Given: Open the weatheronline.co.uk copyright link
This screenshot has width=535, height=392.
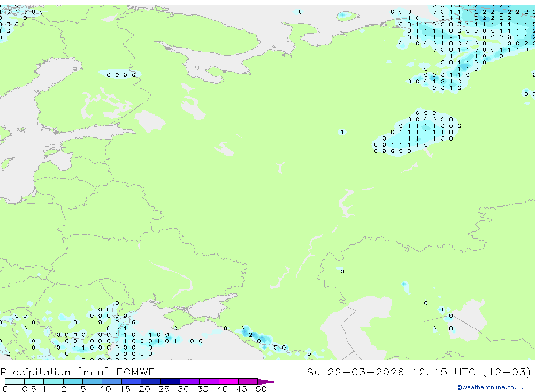Looking at the screenshot, I should 490,387.
